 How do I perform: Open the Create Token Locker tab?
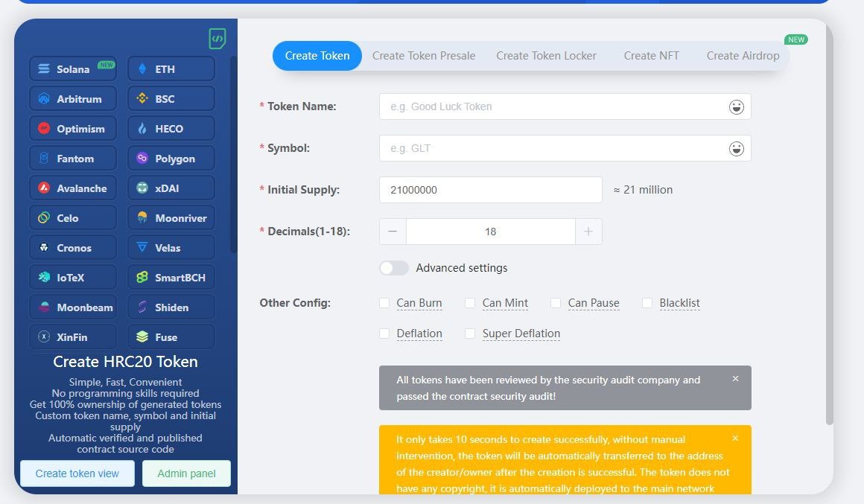point(546,56)
